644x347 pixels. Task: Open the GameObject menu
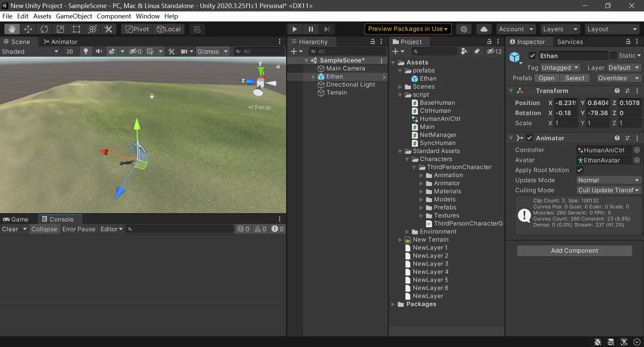(74, 16)
